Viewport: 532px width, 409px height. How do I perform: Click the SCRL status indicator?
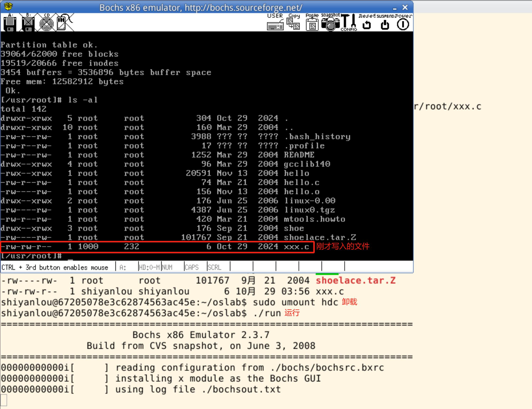tap(214, 267)
